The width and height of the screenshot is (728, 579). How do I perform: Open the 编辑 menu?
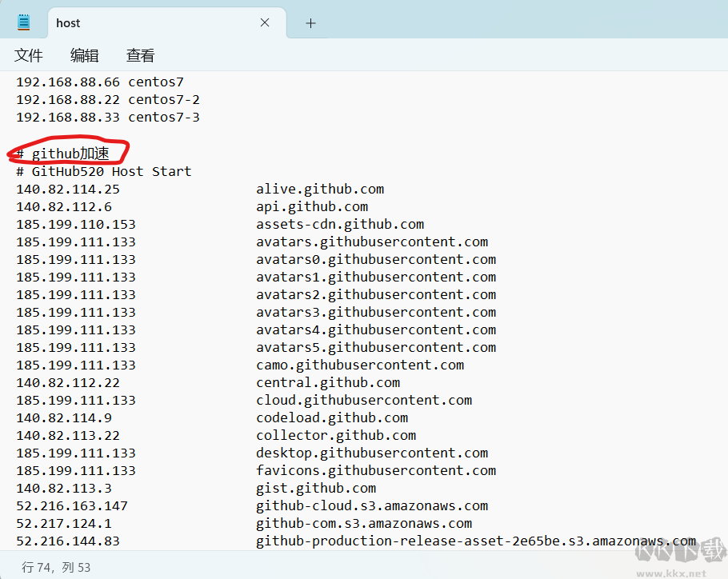tap(84, 55)
